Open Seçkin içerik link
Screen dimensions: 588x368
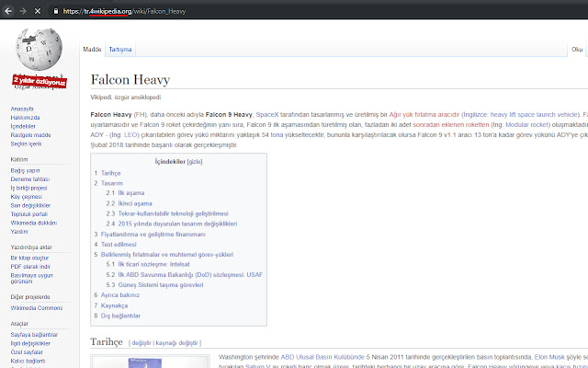point(26,144)
